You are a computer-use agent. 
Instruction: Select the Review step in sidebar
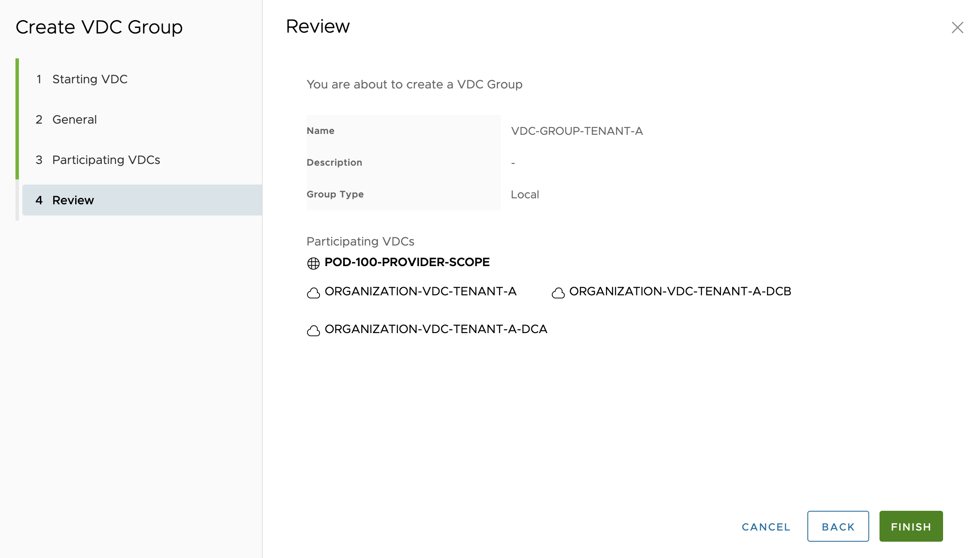73,200
